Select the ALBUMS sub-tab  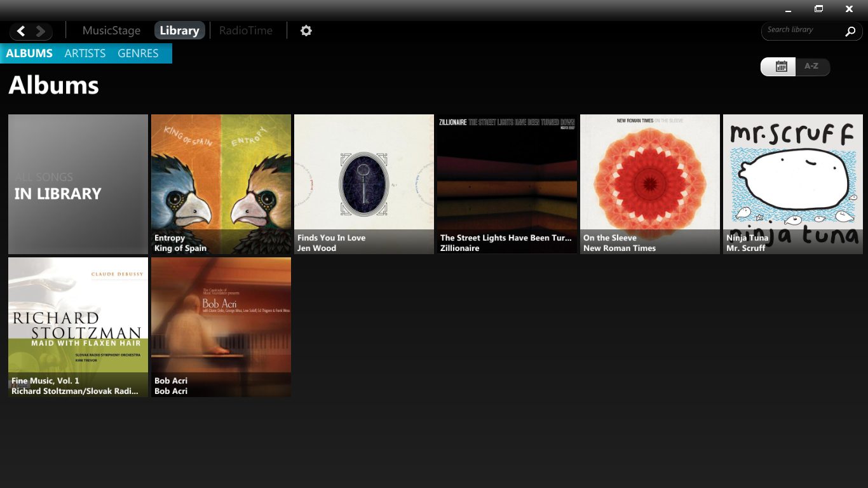(29, 53)
